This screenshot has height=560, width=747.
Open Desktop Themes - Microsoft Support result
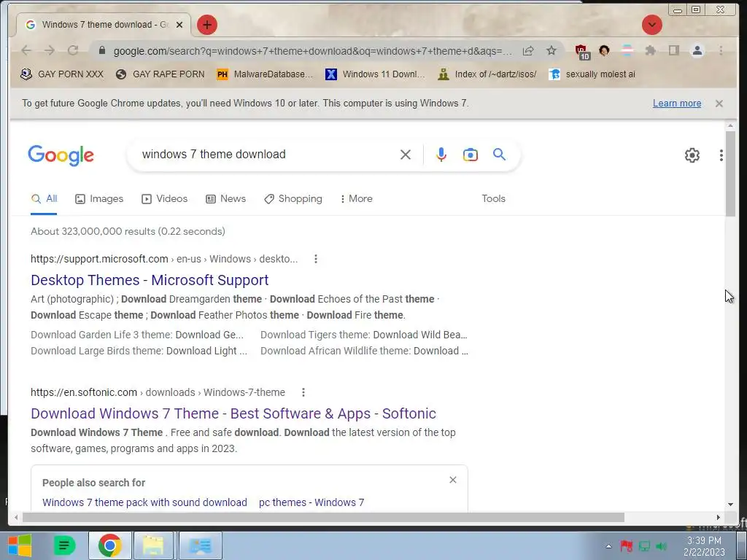(x=150, y=280)
